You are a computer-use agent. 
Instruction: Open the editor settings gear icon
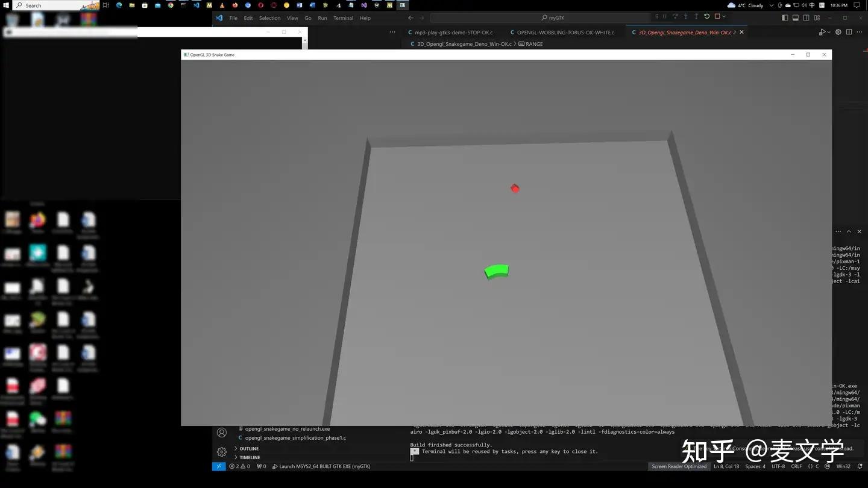click(x=838, y=32)
